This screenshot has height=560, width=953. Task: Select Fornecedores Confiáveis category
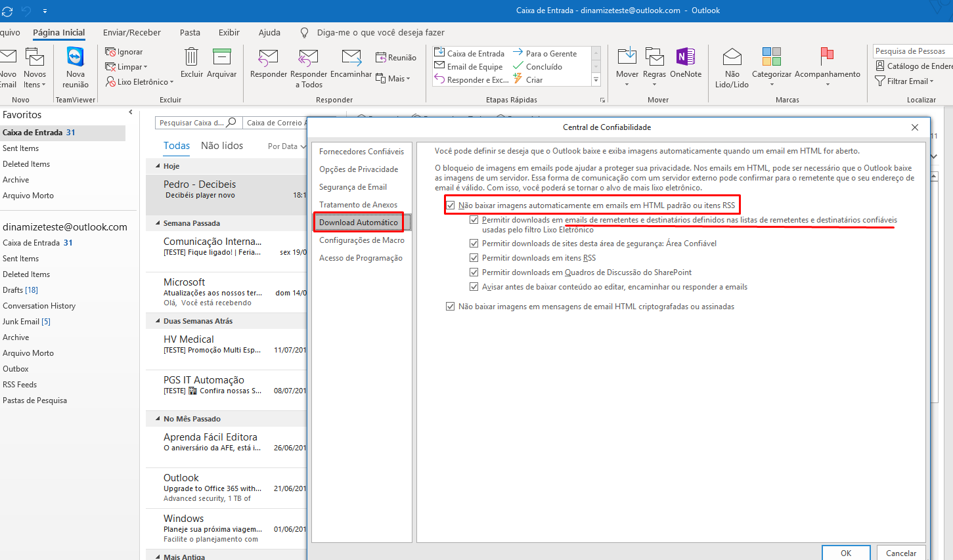(362, 152)
